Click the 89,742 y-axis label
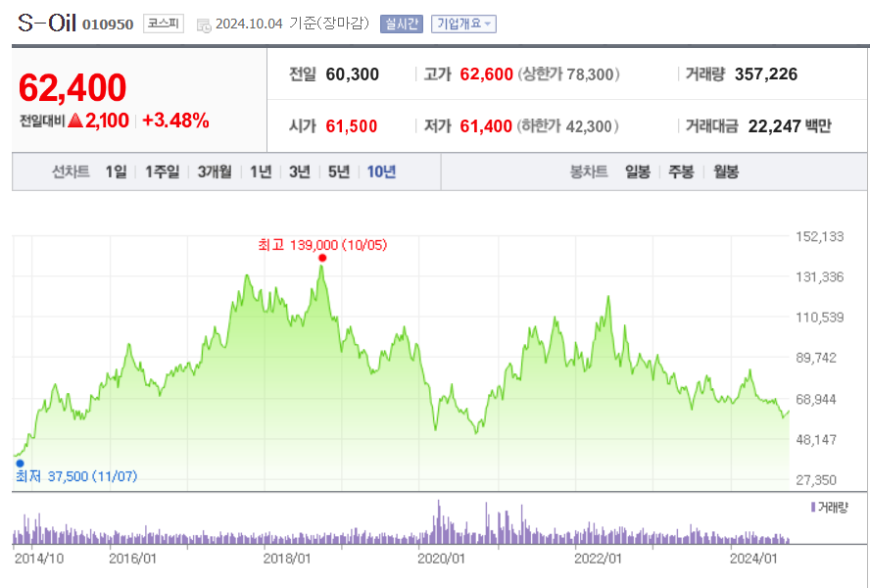This screenshot has width=870, height=588. (815, 358)
